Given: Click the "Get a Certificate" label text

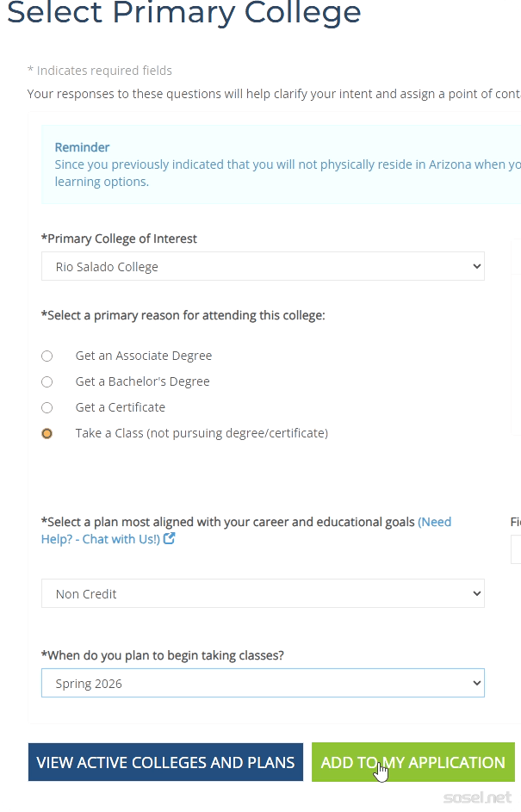Looking at the screenshot, I should pyautogui.click(x=121, y=407).
